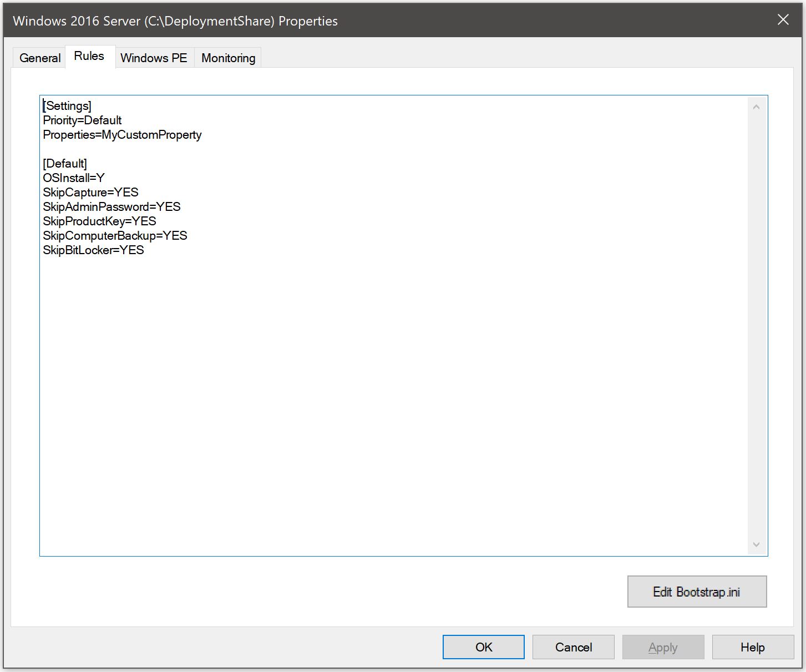Place cursor on Priority=Default line
Image resolution: width=806 pixels, height=672 pixels.
[x=82, y=120]
